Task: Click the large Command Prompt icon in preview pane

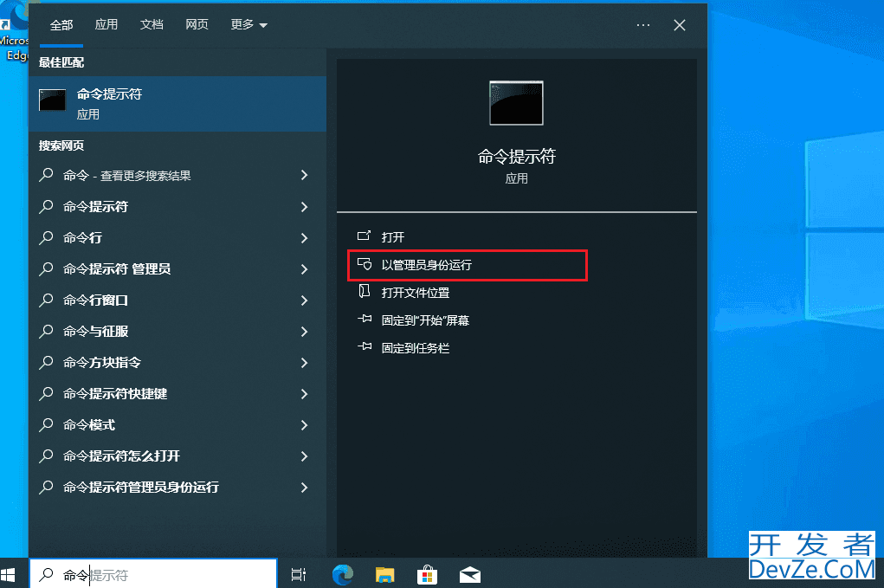Action: [516, 102]
